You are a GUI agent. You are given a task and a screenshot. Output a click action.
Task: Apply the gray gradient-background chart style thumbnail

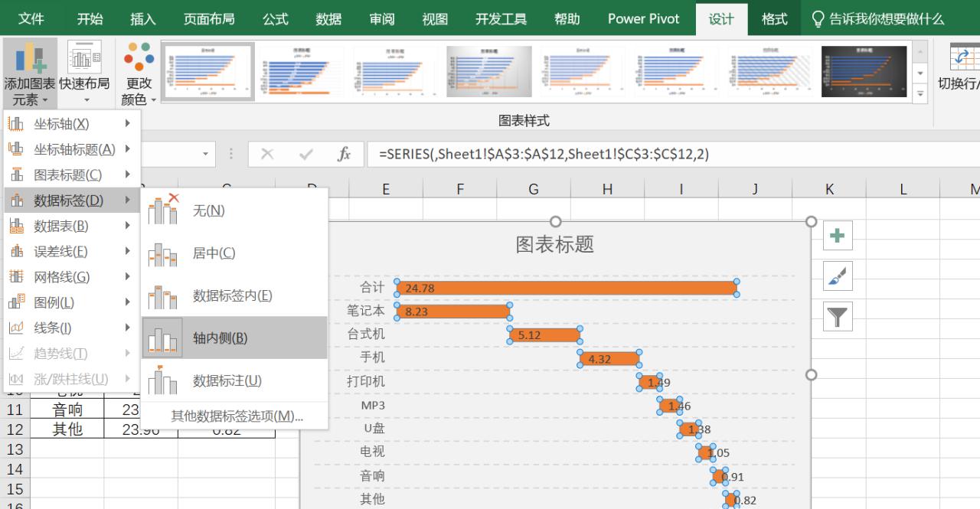[x=489, y=71]
